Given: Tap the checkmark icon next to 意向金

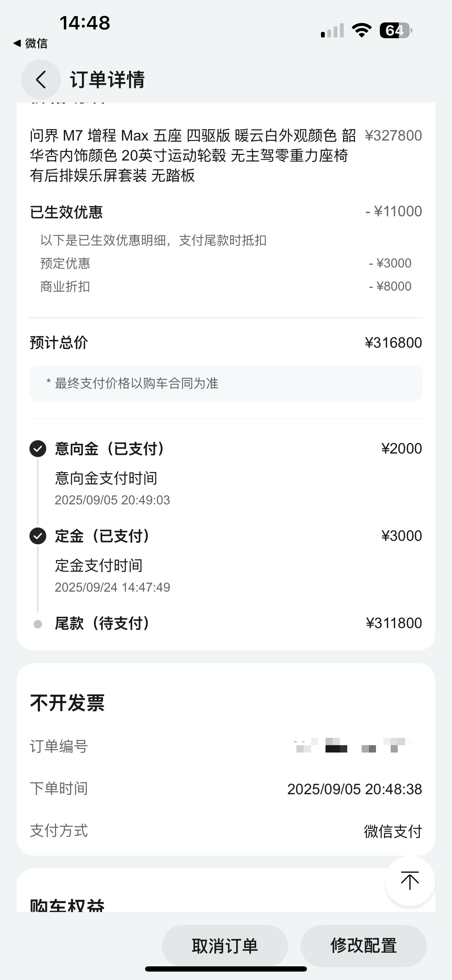Looking at the screenshot, I should pos(38,449).
